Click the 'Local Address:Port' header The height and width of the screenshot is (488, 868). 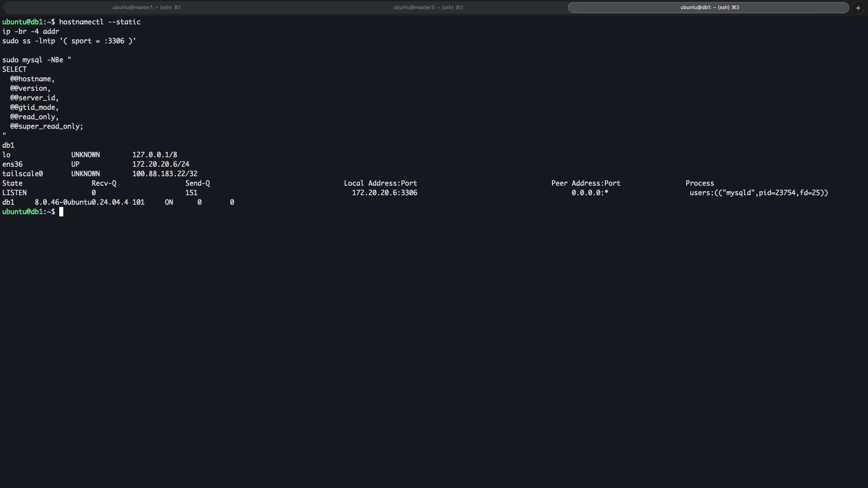[x=380, y=183]
